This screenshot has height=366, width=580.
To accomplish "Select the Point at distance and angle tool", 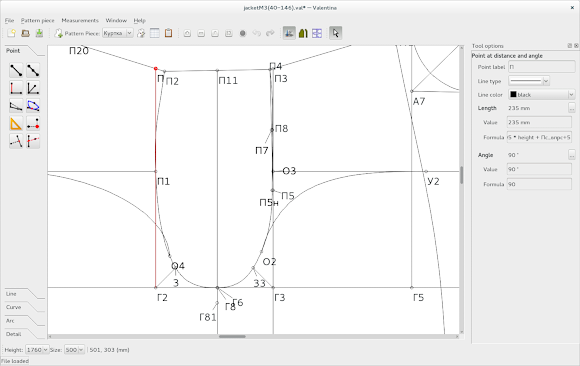I will (16, 70).
